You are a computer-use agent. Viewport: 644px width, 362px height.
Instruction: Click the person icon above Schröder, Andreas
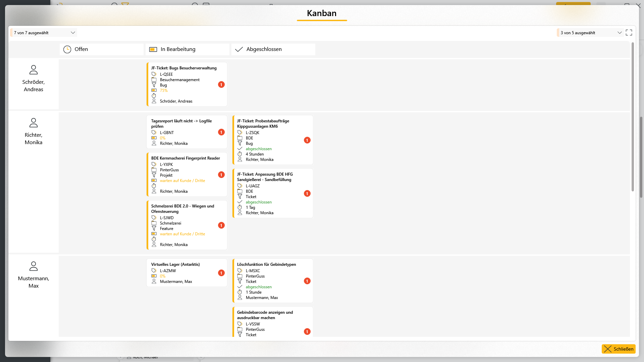(x=34, y=70)
